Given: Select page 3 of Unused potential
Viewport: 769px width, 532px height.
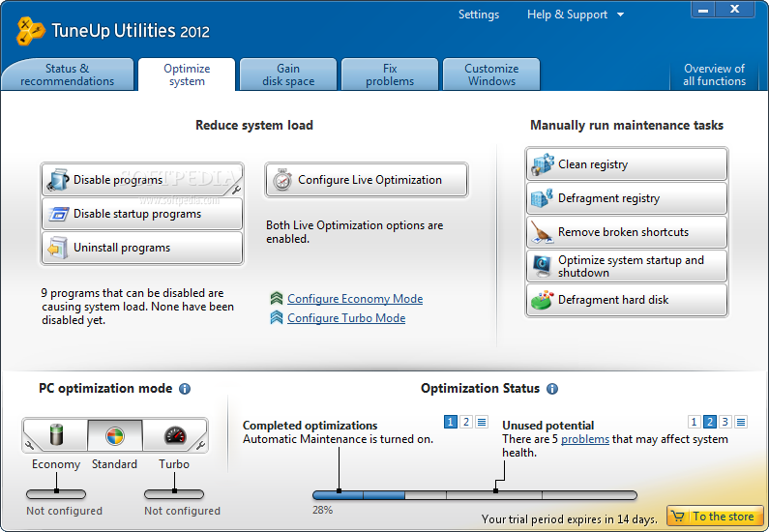Looking at the screenshot, I should [x=725, y=422].
